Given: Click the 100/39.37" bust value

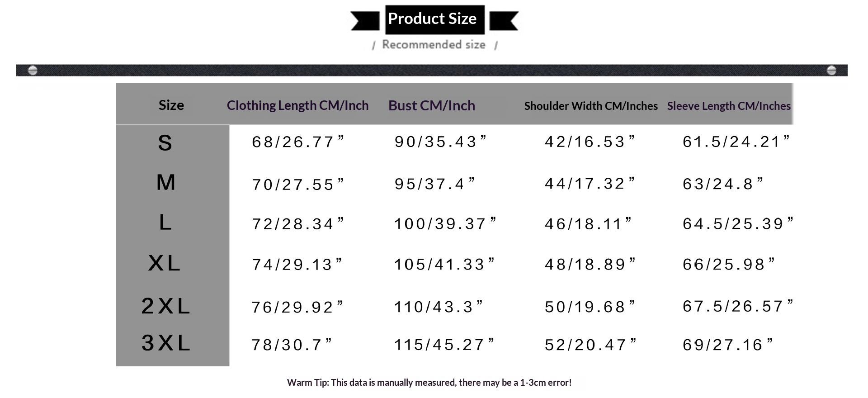Looking at the screenshot, I should click(445, 223).
